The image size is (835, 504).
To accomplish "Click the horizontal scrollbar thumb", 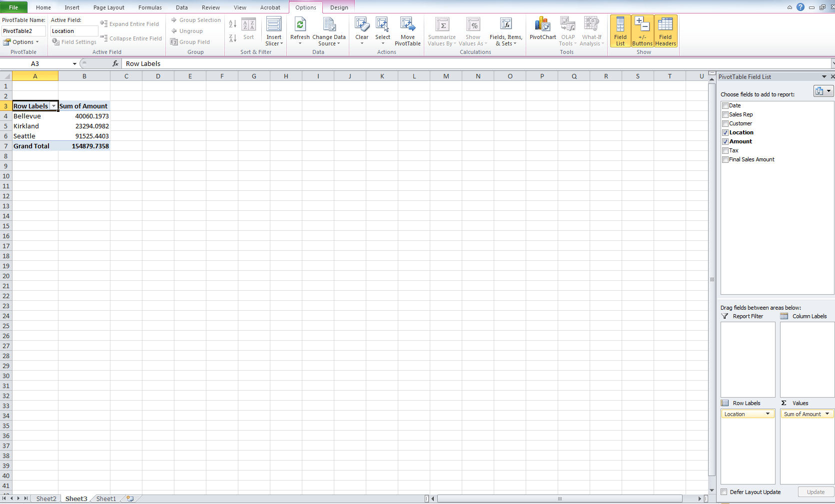I will pyautogui.click(x=560, y=499).
